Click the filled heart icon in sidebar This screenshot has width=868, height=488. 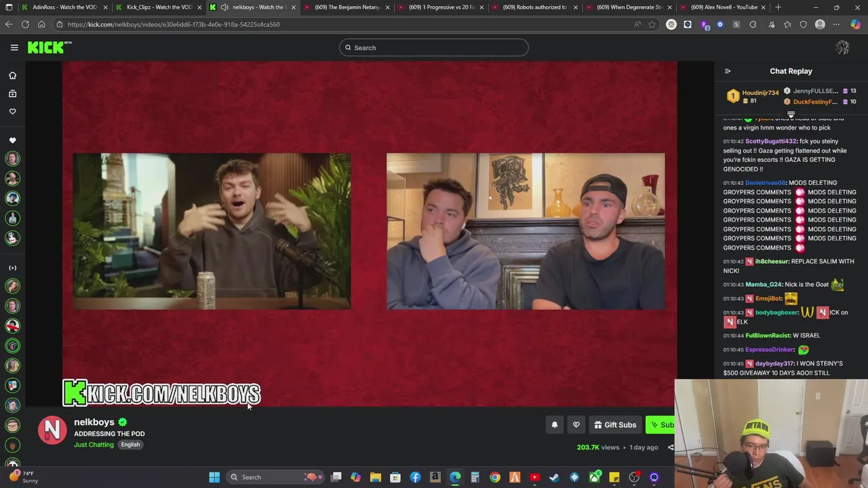tap(12, 140)
